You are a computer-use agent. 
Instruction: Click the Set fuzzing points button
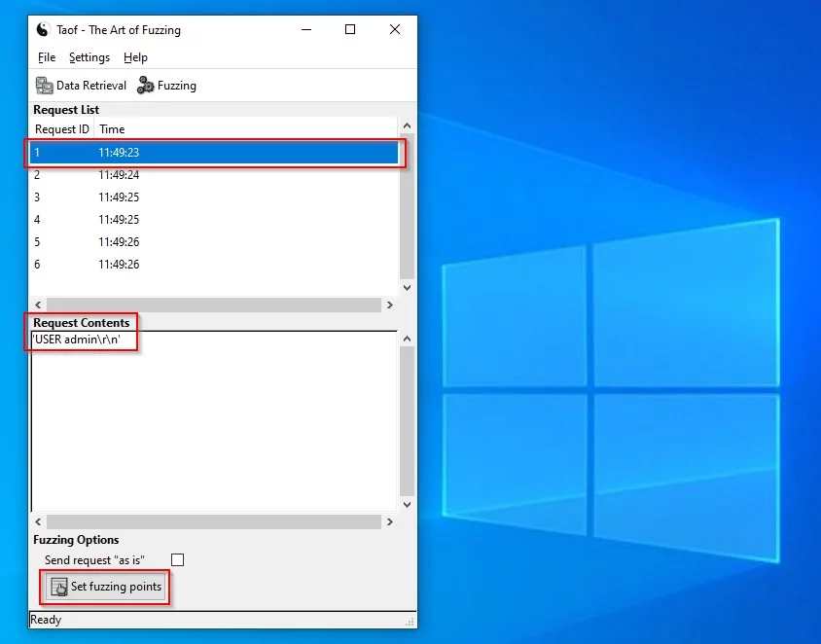pos(106,587)
